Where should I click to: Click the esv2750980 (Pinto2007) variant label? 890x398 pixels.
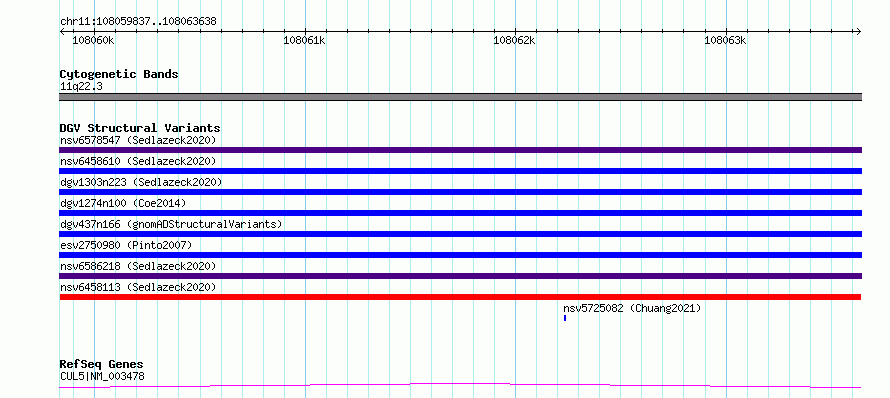(x=126, y=245)
